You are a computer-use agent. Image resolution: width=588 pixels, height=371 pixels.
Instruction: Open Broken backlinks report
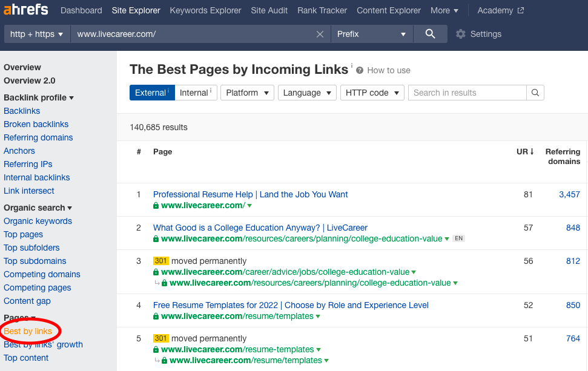[36, 124]
